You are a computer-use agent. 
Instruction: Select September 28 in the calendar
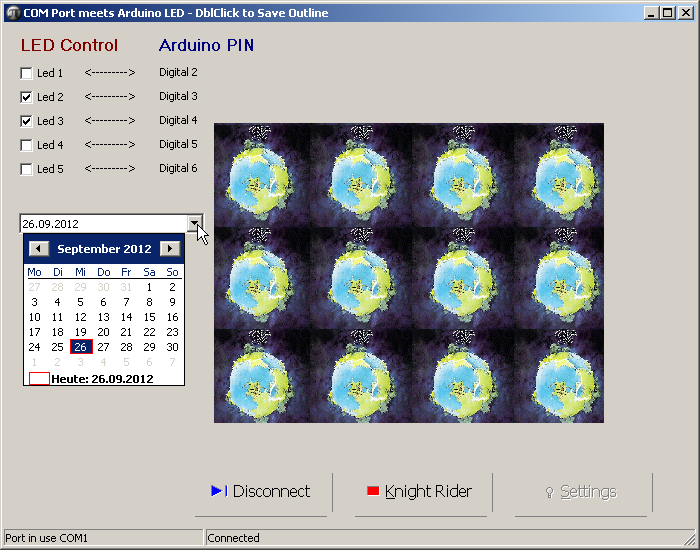tap(126, 347)
